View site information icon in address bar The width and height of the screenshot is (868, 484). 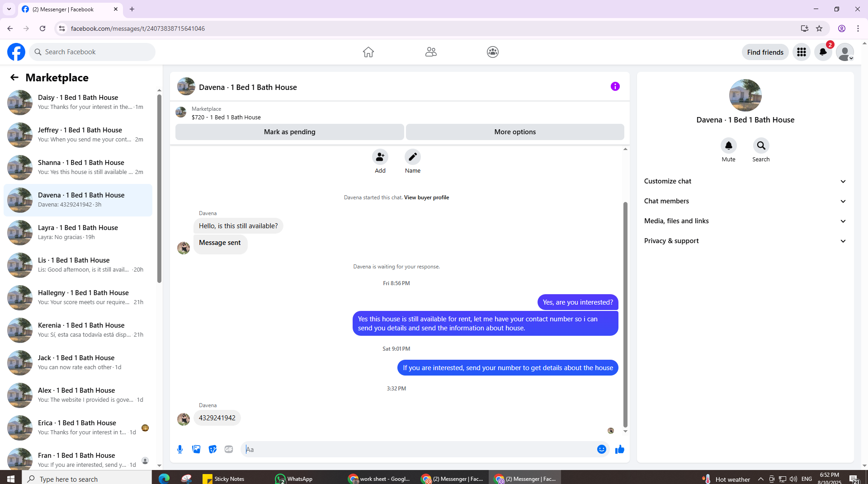pos(62,28)
